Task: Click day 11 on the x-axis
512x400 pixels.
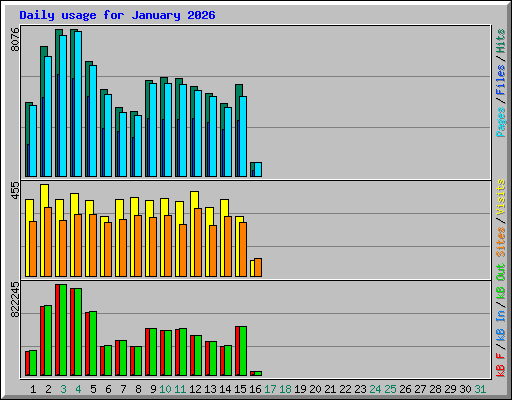Action: click(180, 389)
